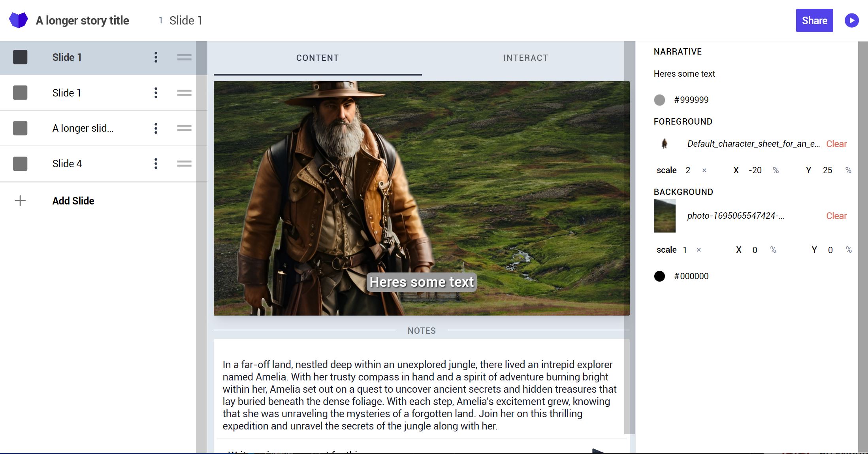Click the purple app logo icon top left

click(17, 20)
